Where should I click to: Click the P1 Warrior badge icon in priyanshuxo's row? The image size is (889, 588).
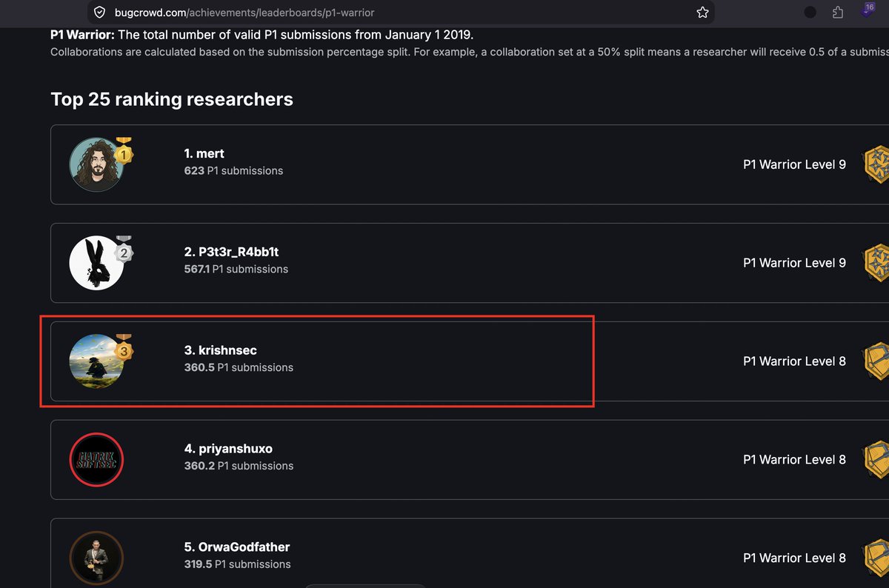[x=876, y=460]
